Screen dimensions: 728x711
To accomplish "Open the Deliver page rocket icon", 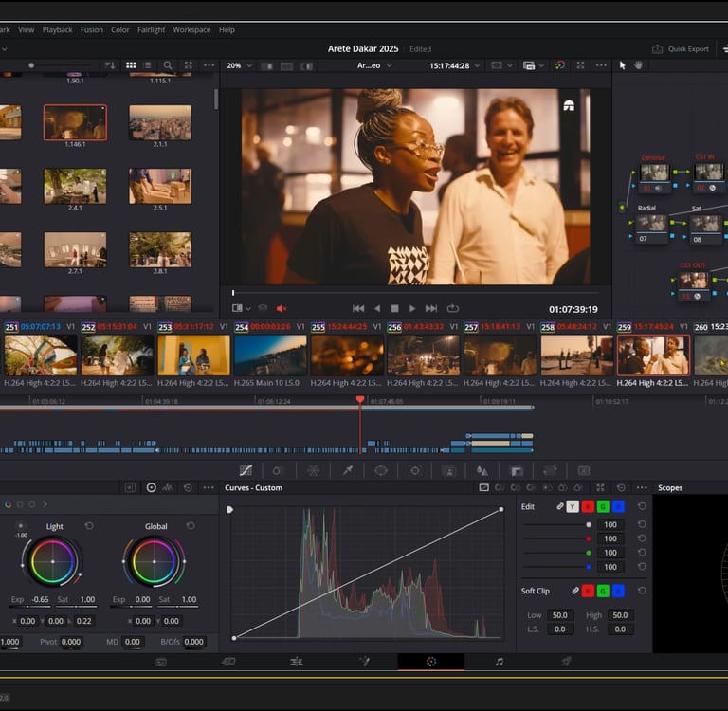I will (566, 662).
